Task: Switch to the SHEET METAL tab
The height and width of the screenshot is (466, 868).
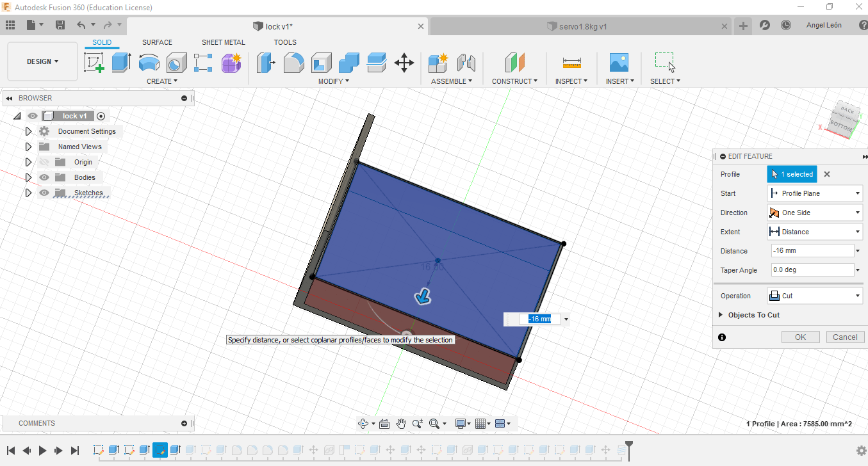Action: click(x=223, y=42)
